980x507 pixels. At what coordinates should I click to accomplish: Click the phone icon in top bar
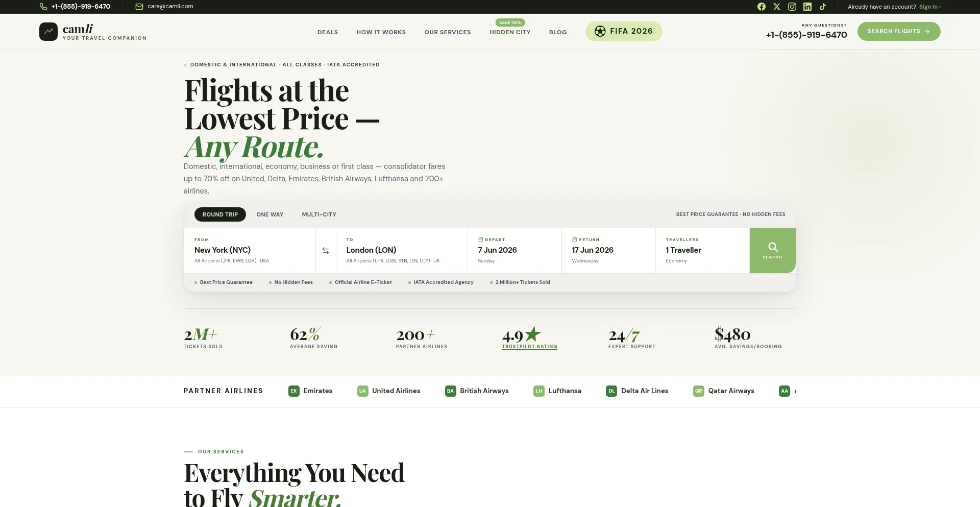43,7
